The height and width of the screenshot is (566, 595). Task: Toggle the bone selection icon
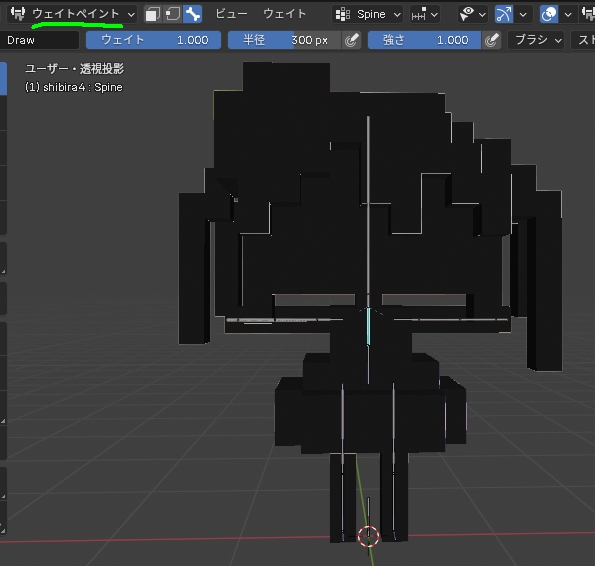(x=193, y=14)
